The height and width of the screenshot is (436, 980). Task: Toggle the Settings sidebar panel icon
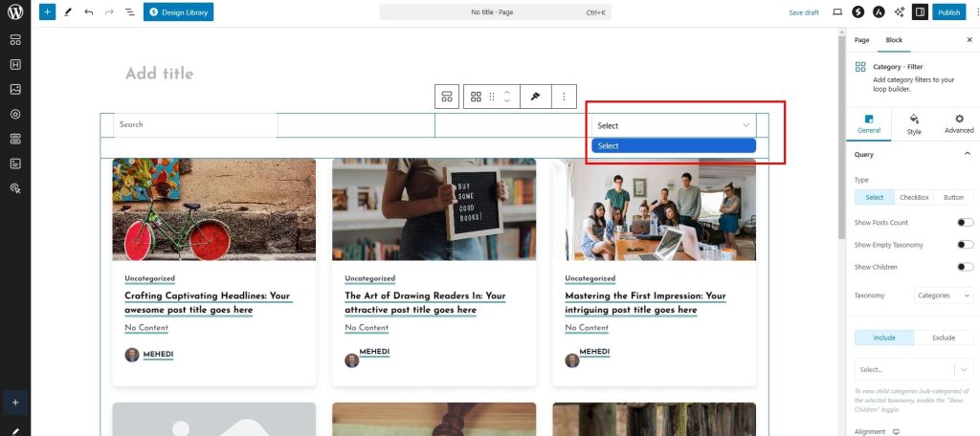(920, 12)
